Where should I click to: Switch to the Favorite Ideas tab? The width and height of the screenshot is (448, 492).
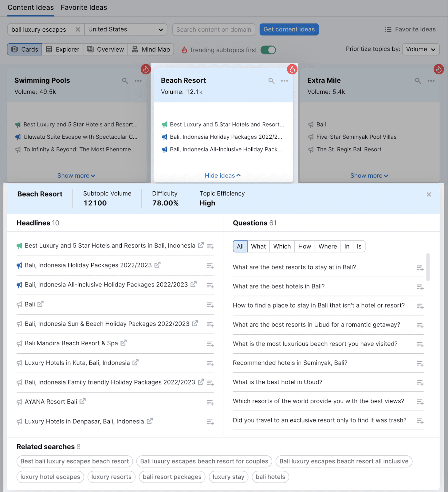point(84,7)
